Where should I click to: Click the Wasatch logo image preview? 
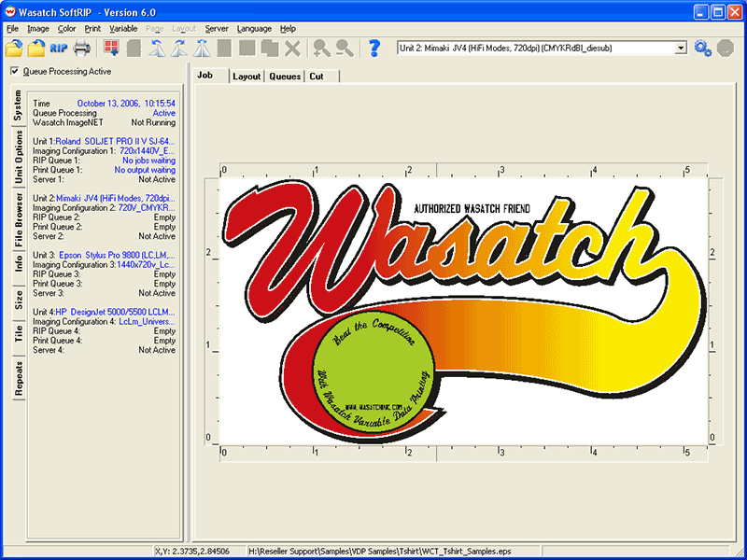pos(464,312)
